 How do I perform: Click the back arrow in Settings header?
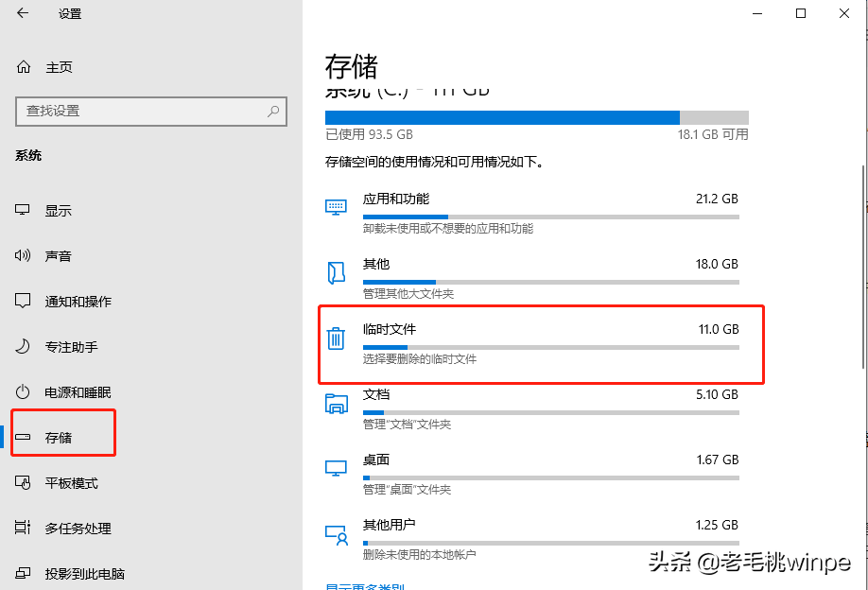click(x=23, y=13)
